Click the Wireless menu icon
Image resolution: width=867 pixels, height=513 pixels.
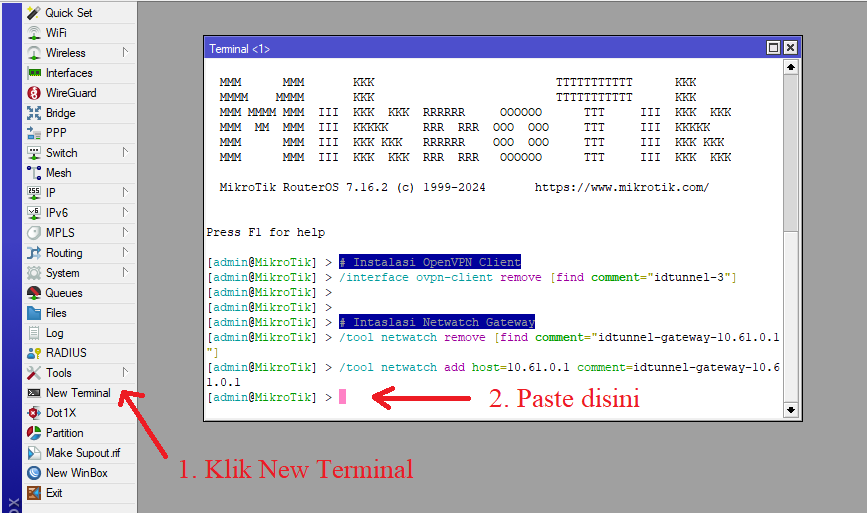[x=34, y=53]
